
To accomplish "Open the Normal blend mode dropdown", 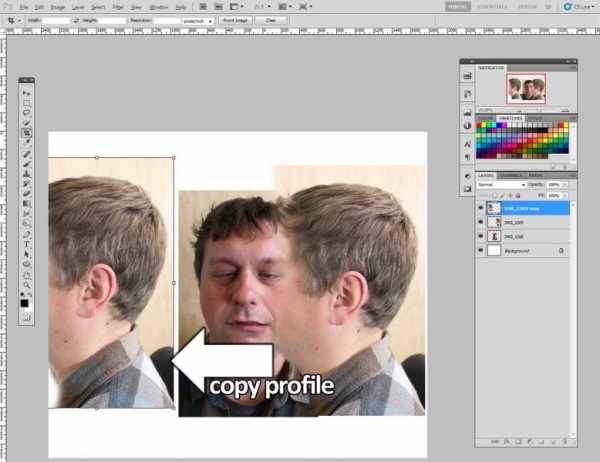I will coord(502,185).
